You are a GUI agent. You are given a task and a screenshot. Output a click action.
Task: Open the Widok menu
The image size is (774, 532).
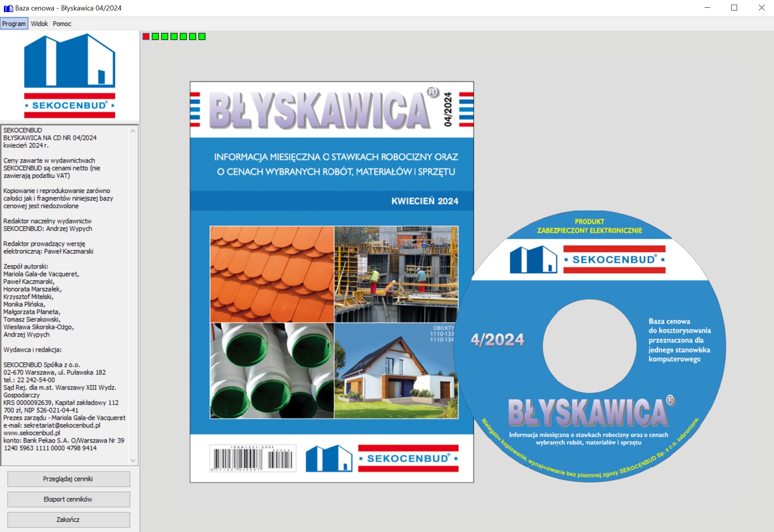(39, 24)
